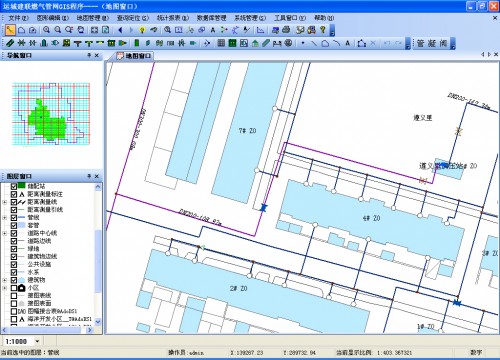Uncheck the 建筑物 layer checkbox
Screen dimensions: 500x360
(x=14, y=280)
